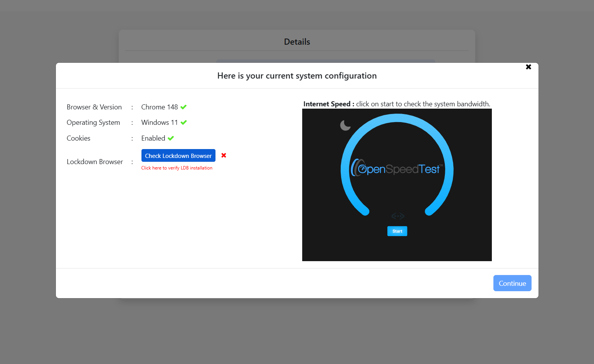Click the green checkmark beside Chrome 148
Image resolution: width=594 pixels, height=364 pixels.
point(183,107)
